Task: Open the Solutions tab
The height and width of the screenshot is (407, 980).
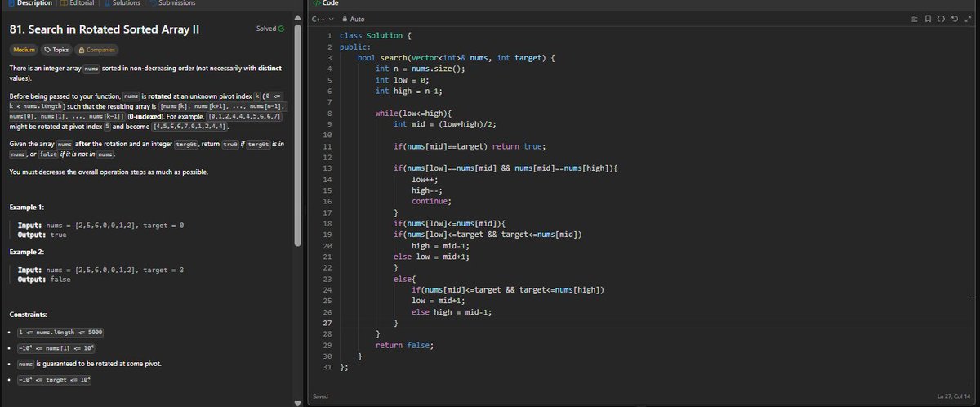Action: [122, 3]
